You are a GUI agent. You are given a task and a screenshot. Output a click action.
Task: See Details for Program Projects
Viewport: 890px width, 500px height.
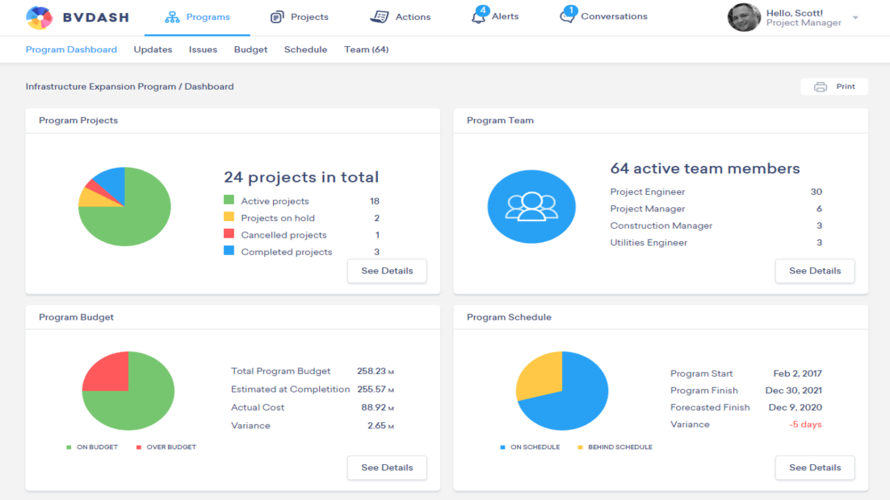tap(387, 271)
